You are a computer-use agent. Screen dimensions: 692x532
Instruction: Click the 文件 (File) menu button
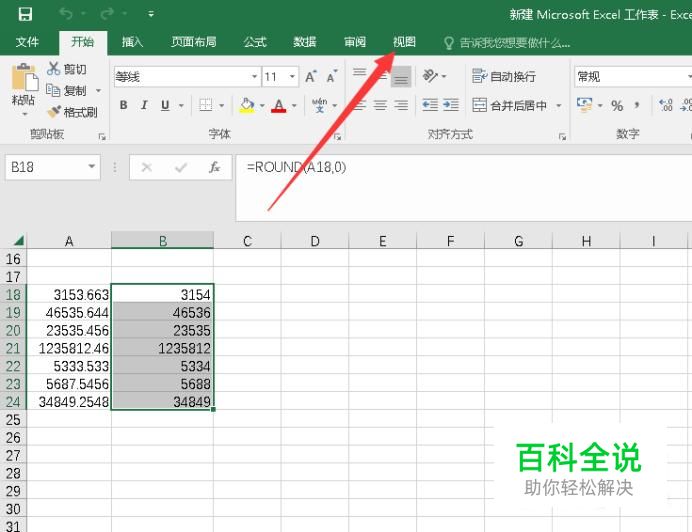pos(27,42)
